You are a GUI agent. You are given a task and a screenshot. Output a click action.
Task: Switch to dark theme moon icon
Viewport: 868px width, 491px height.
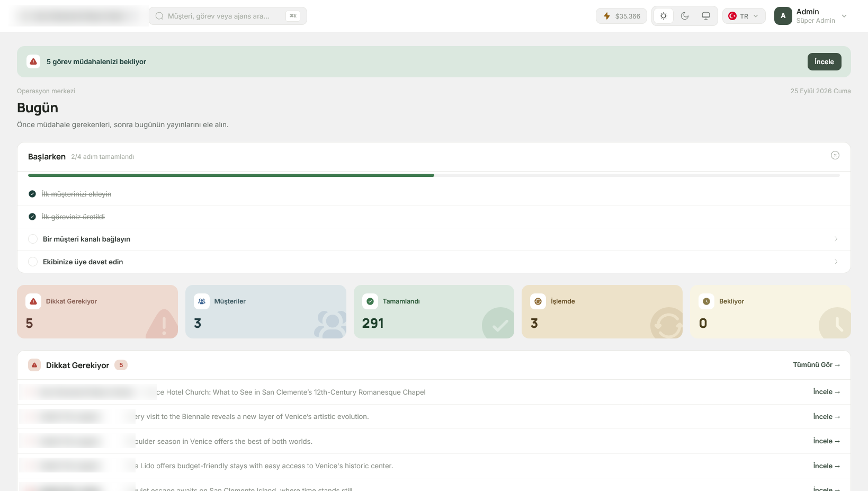(685, 16)
